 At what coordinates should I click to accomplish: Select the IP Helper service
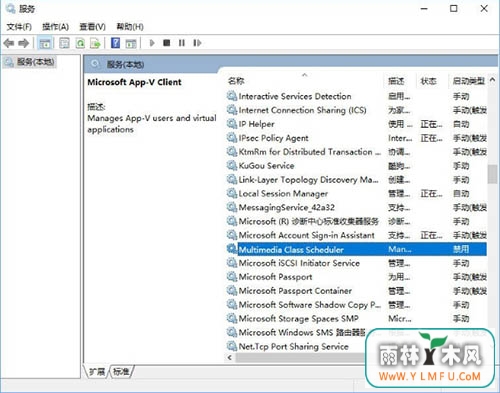pos(356,124)
